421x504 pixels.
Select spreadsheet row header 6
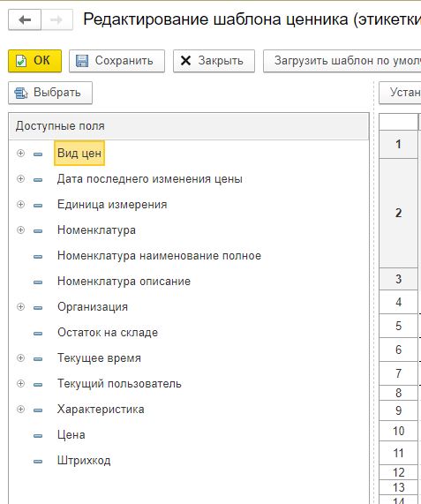(x=399, y=350)
